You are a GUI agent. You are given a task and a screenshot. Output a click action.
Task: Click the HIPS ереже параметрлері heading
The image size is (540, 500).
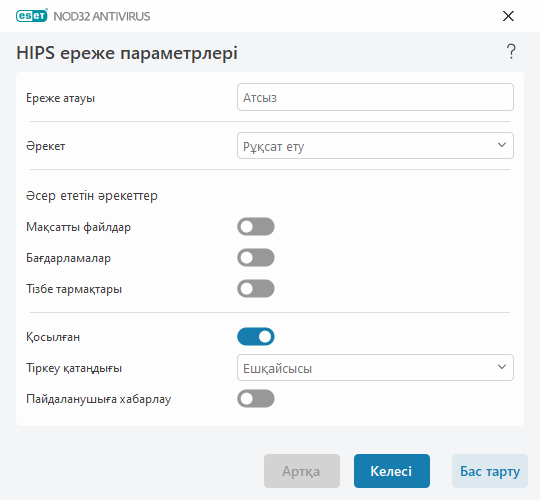click(x=127, y=53)
